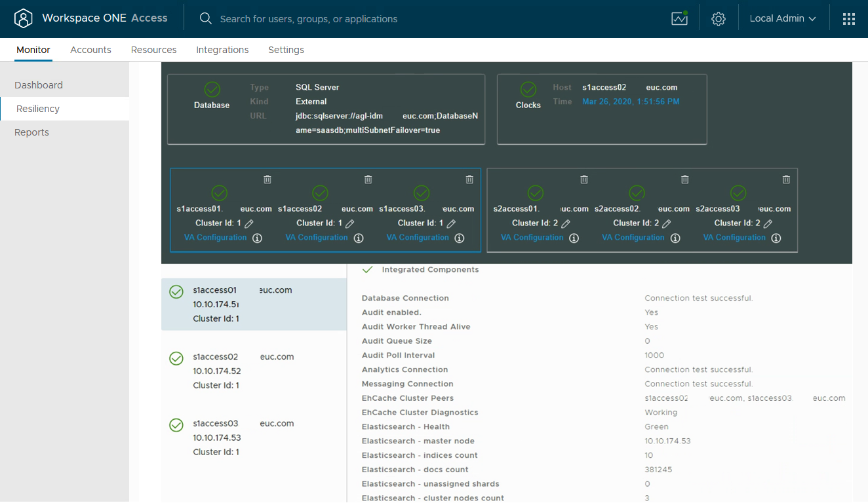Open the settings gear in top bar
Screen dimensions: 868x503
point(718,18)
